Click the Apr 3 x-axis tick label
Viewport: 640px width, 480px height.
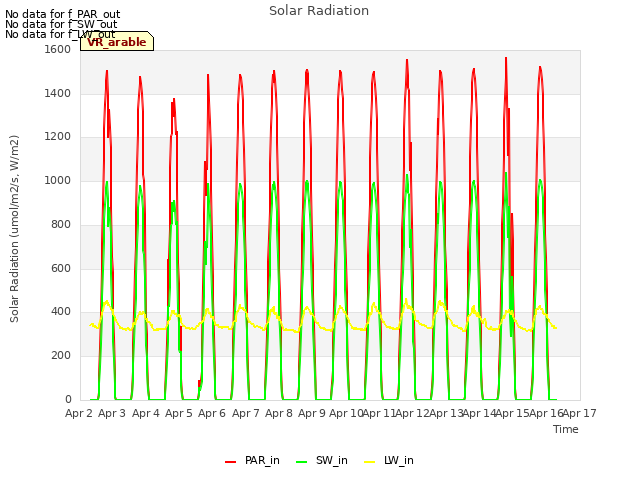(x=112, y=413)
